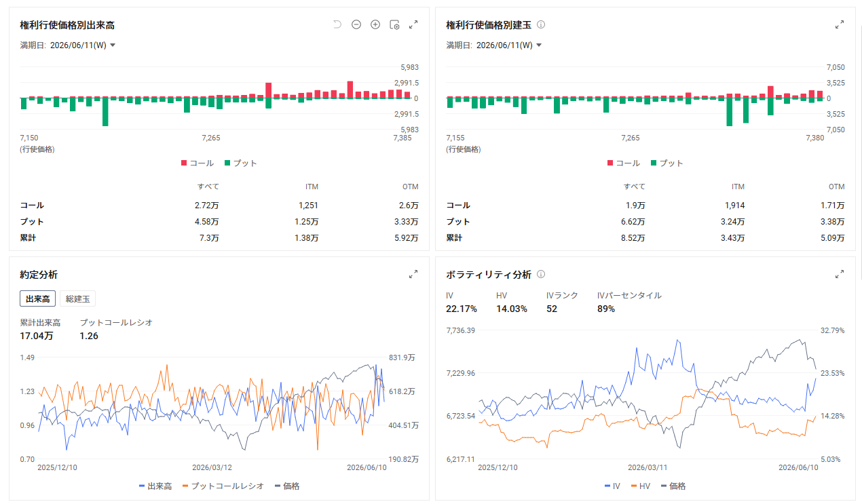The height and width of the screenshot is (504, 862).
Task: Toggle コール legend in 権利行使価格別出来高 chart
Action: tap(197, 163)
